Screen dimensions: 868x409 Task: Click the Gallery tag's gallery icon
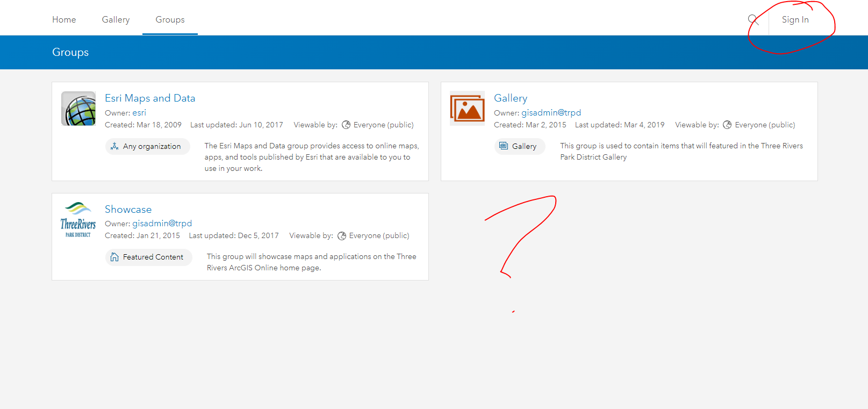click(x=504, y=146)
